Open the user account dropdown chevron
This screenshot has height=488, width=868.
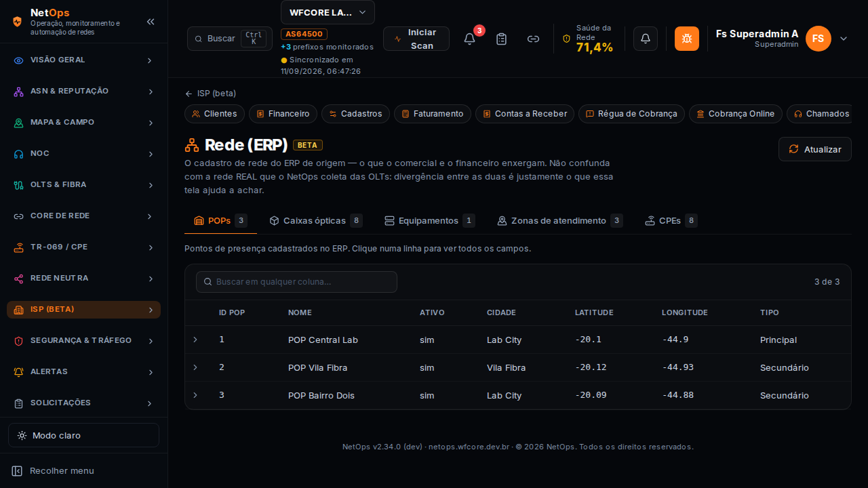point(844,39)
